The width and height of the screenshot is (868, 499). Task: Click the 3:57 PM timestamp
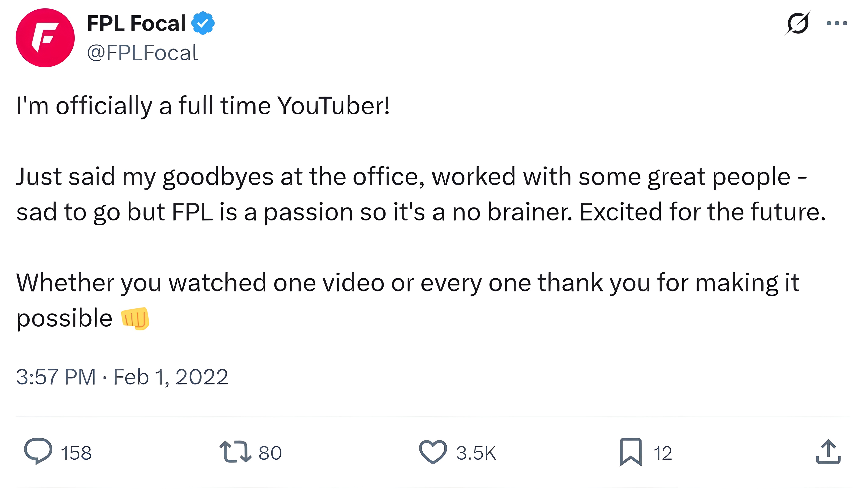pyautogui.click(x=56, y=377)
